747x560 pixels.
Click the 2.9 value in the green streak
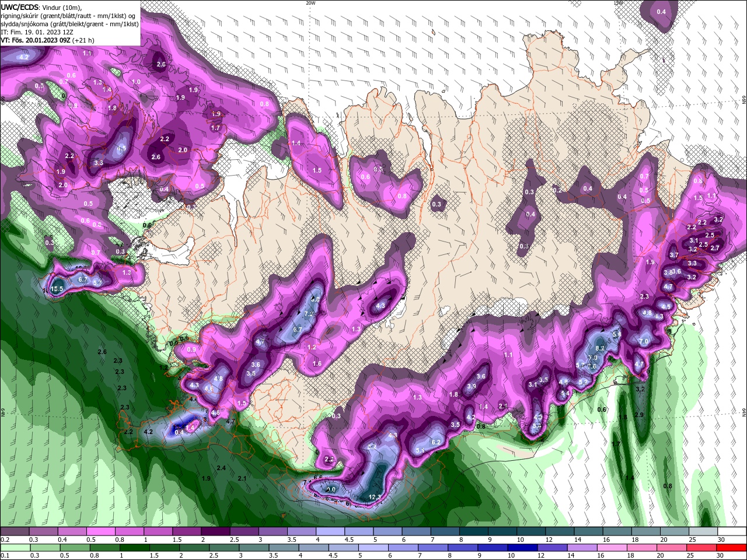point(639,415)
